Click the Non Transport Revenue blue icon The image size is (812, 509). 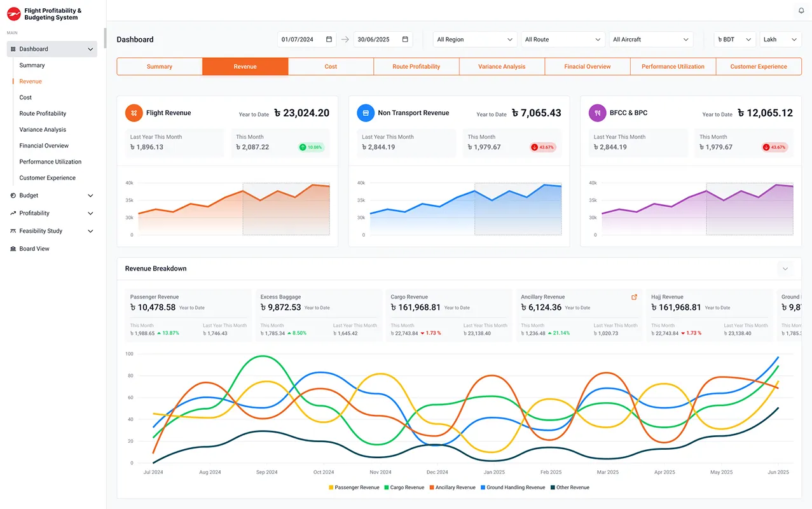[x=366, y=113]
